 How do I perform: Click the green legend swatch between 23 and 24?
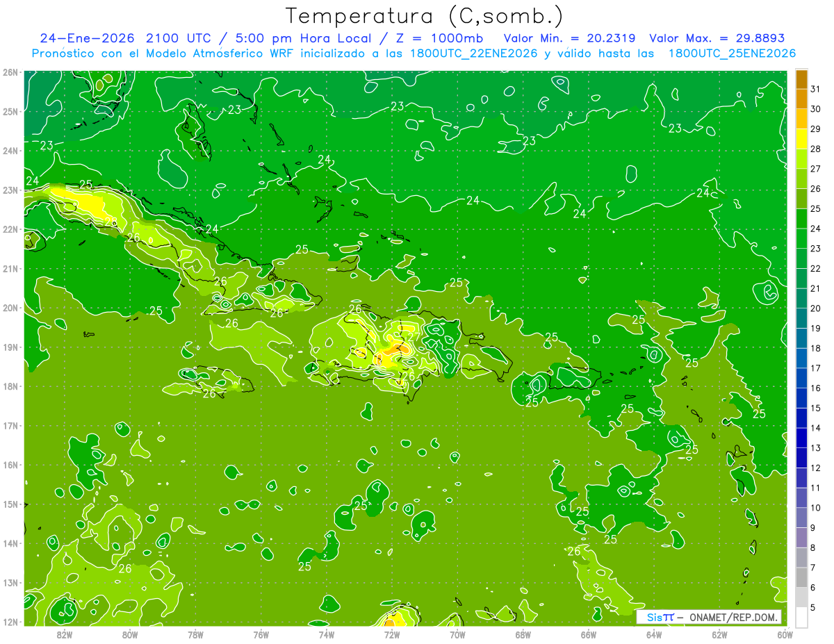coord(801,238)
